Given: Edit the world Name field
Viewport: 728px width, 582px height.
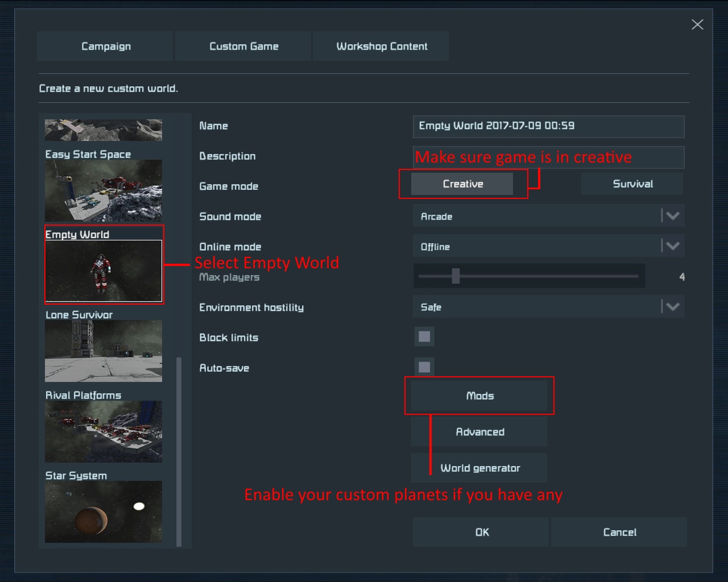Looking at the screenshot, I should click(x=548, y=126).
